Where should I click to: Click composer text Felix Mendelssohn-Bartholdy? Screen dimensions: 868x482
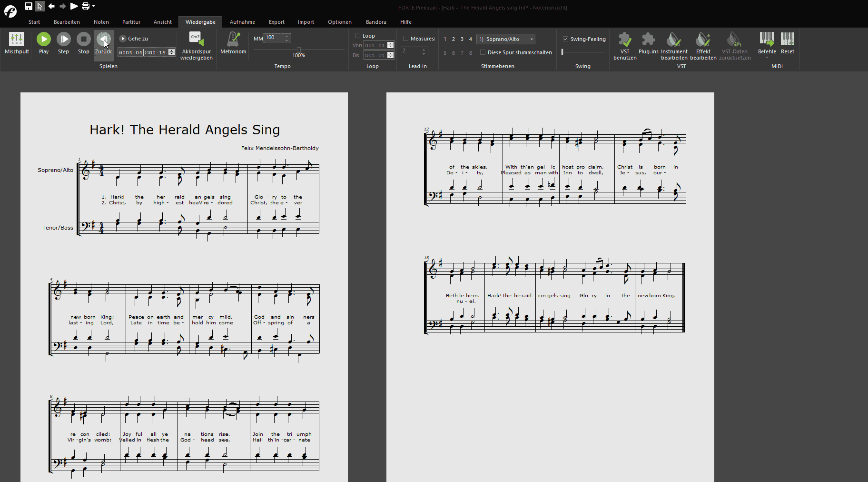[280, 148]
